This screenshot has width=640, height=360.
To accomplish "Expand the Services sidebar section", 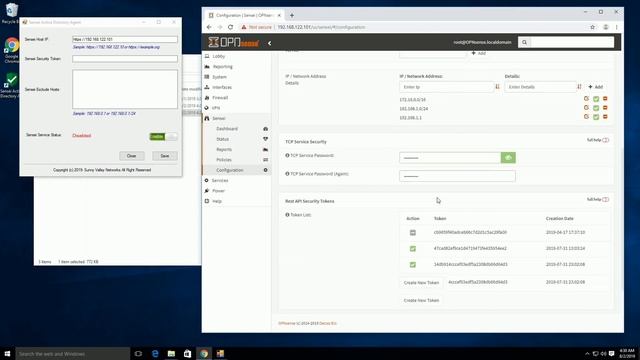I will click(220, 180).
